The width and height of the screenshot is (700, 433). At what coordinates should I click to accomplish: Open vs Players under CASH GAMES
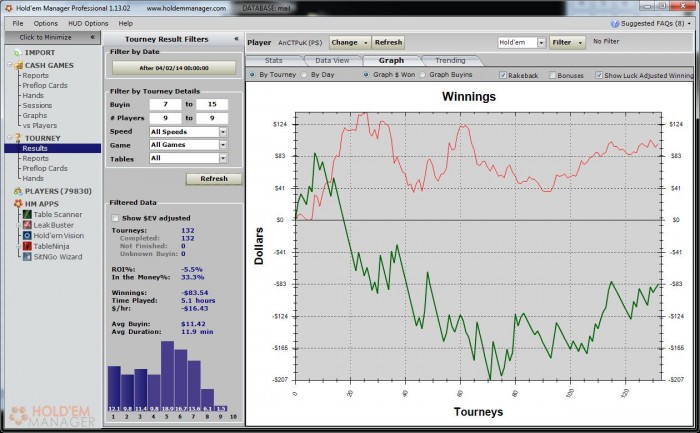click(x=40, y=125)
